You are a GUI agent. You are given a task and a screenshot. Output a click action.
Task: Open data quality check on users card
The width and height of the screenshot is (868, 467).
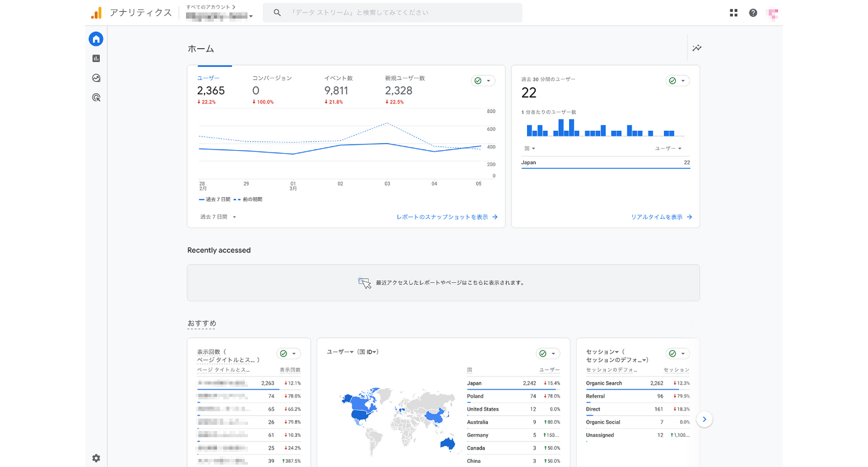point(482,81)
